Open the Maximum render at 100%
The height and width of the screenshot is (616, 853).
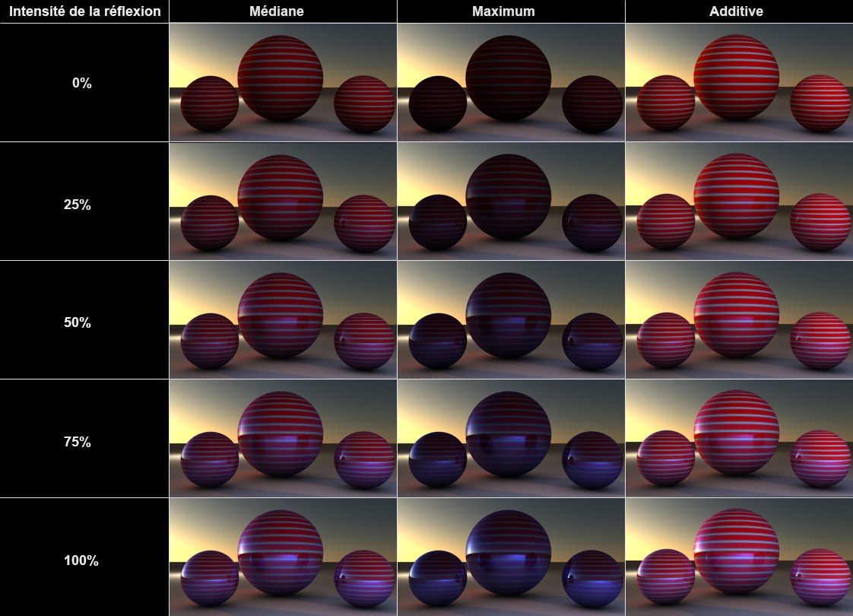511,557
